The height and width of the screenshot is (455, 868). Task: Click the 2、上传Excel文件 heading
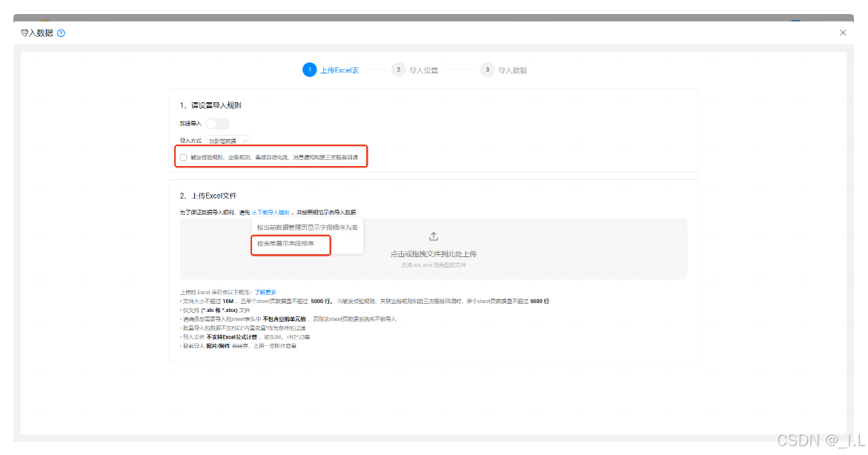pyautogui.click(x=208, y=196)
